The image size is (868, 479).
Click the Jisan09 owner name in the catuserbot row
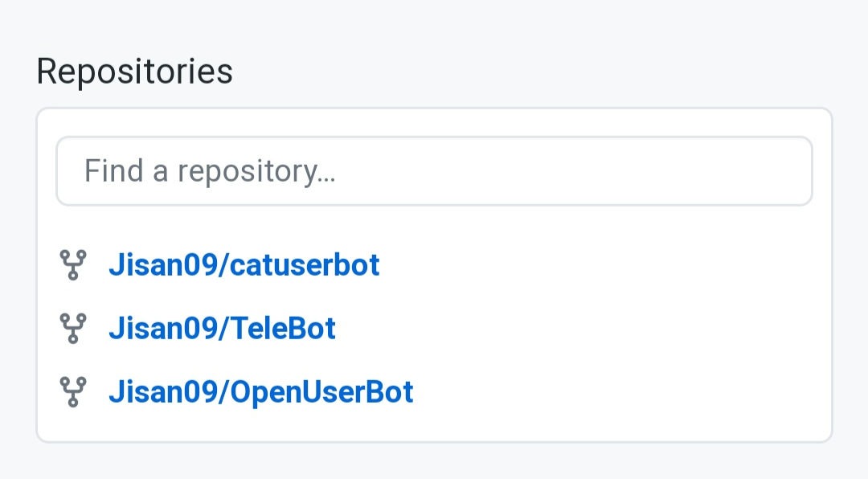[x=163, y=264]
